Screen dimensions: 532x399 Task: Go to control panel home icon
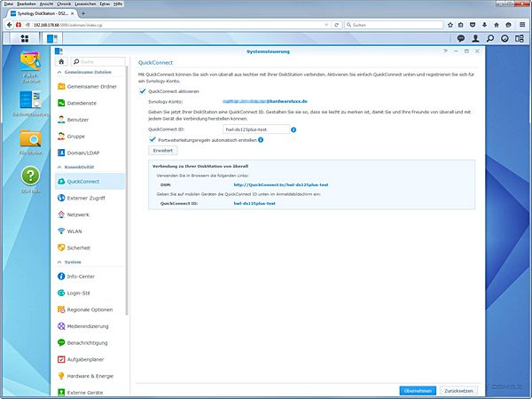click(61, 61)
